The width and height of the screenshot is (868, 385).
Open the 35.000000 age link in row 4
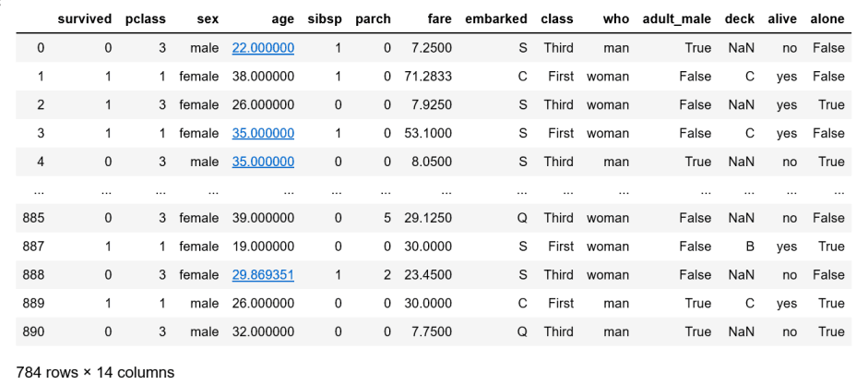[x=263, y=162]
